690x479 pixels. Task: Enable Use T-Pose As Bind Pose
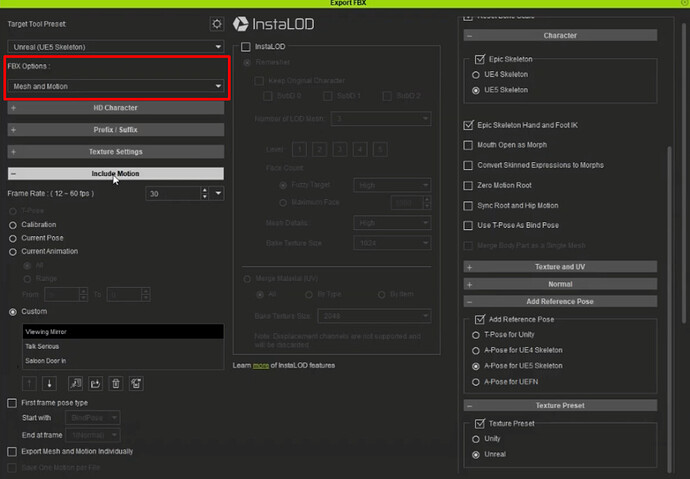tap(468, 226)
